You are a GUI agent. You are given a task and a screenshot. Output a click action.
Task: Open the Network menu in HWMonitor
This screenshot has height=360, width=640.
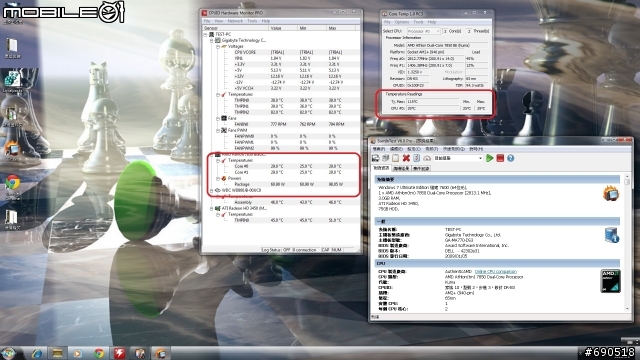[235, 21]
